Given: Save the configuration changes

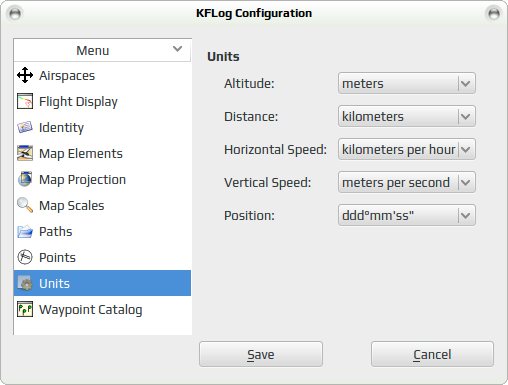Looking at the screenshot, I should click(261, 354).
